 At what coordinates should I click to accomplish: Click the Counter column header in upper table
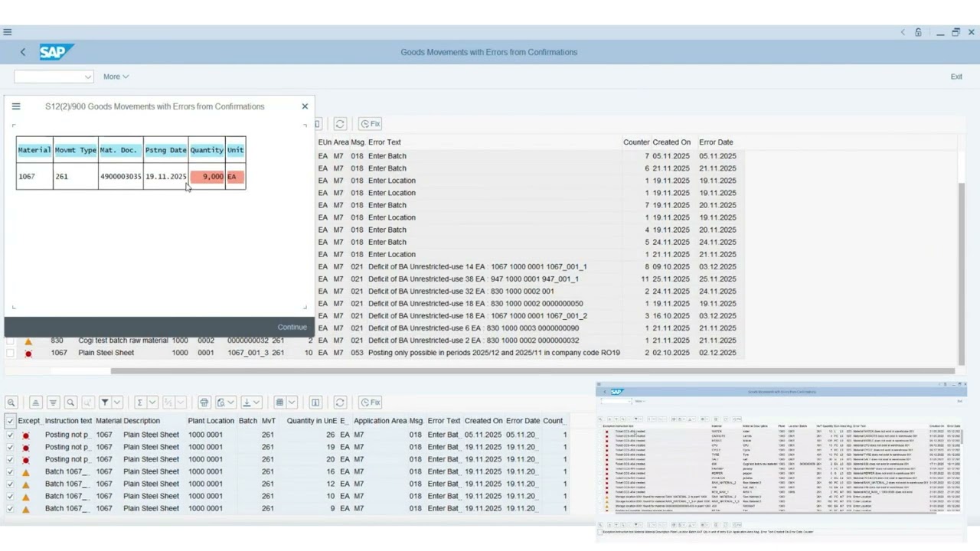636,142
